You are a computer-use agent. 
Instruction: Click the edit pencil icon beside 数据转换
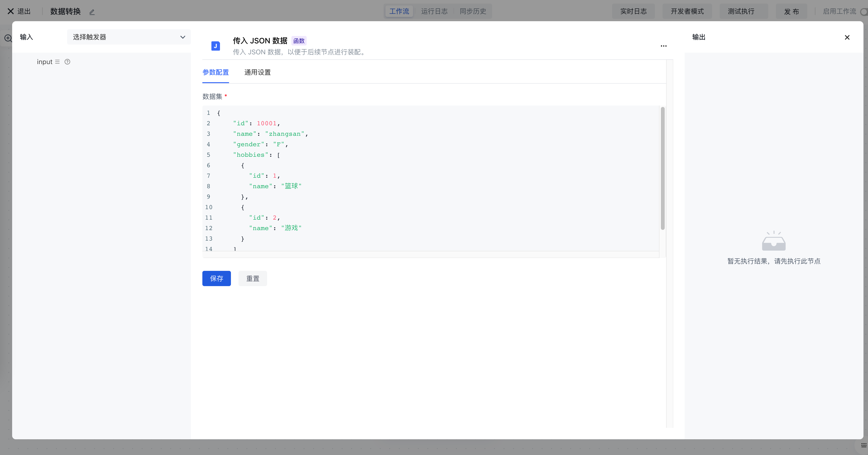(92, 12)
